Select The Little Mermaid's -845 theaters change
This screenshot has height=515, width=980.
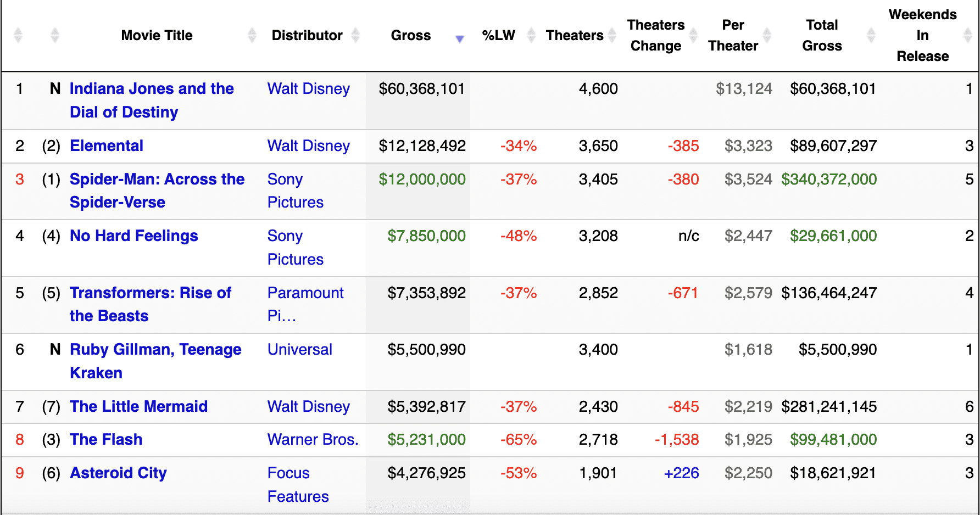[x=683, y=406]
